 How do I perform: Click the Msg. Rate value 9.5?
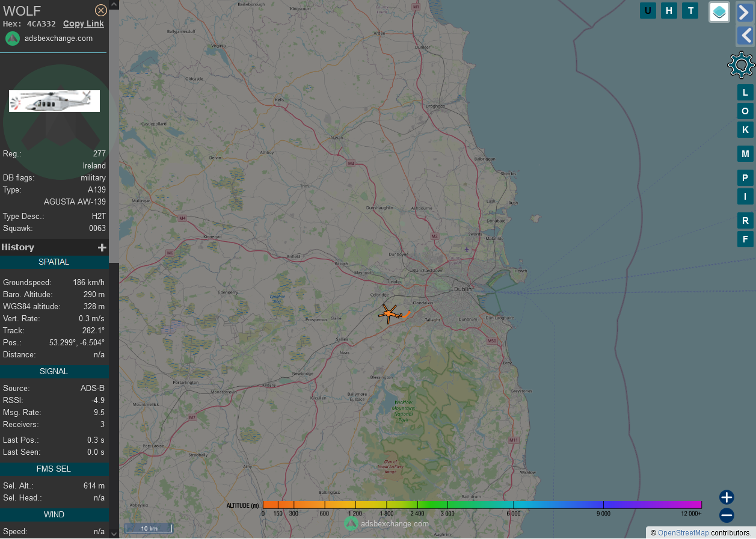[99, 413]
